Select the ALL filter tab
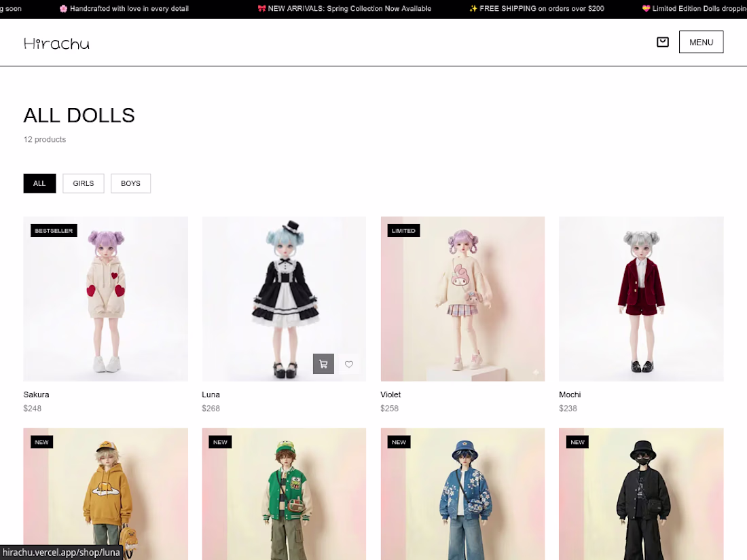Screen dimensions: 747x560 pos(39,183)
